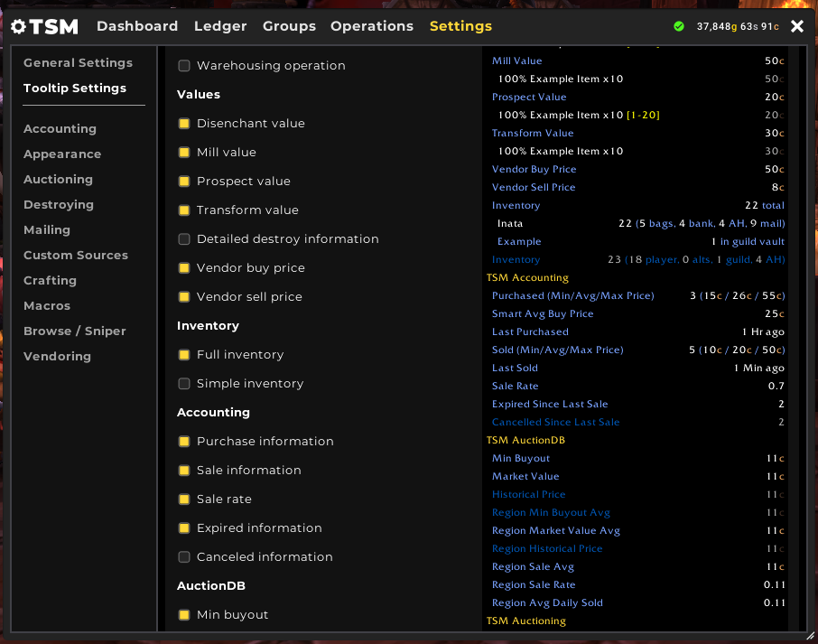Uncheck the Vendor sell price checkbox

[x=183, y=296]
